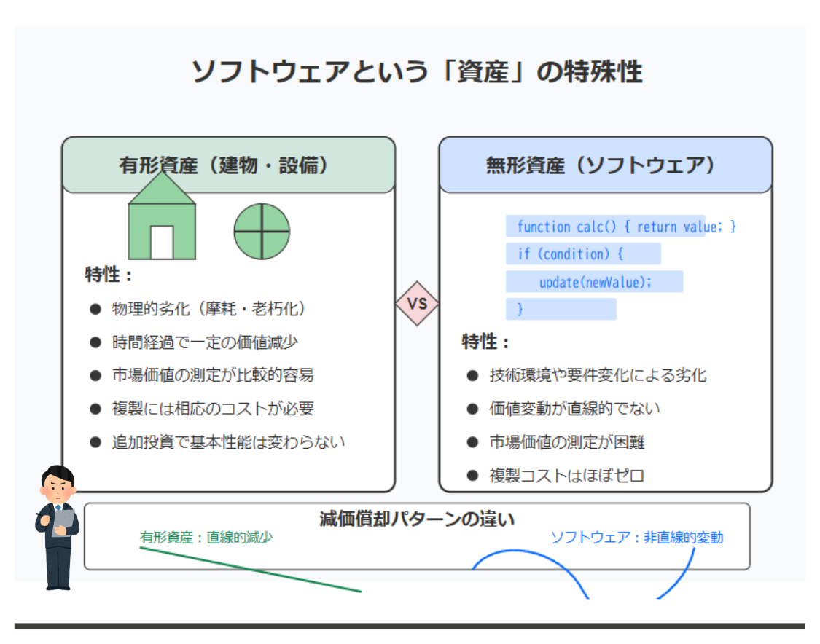Viewport: 820px width, 644px height.
Task: Click the closing brace code line
Action: point(561,309)
